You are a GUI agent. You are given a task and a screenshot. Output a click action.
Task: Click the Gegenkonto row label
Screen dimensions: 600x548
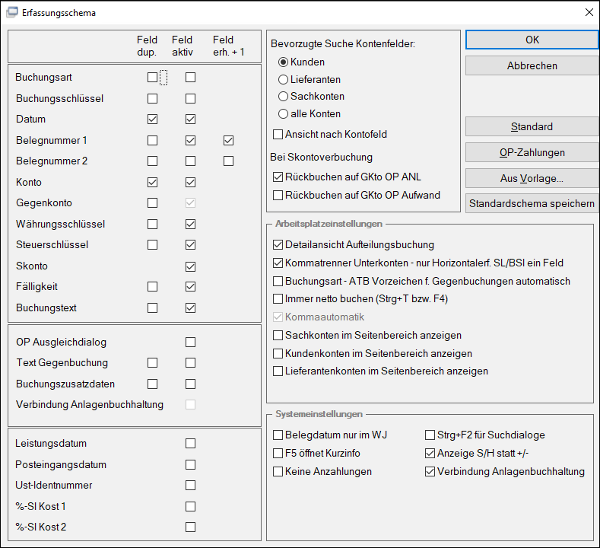point(44,203)
